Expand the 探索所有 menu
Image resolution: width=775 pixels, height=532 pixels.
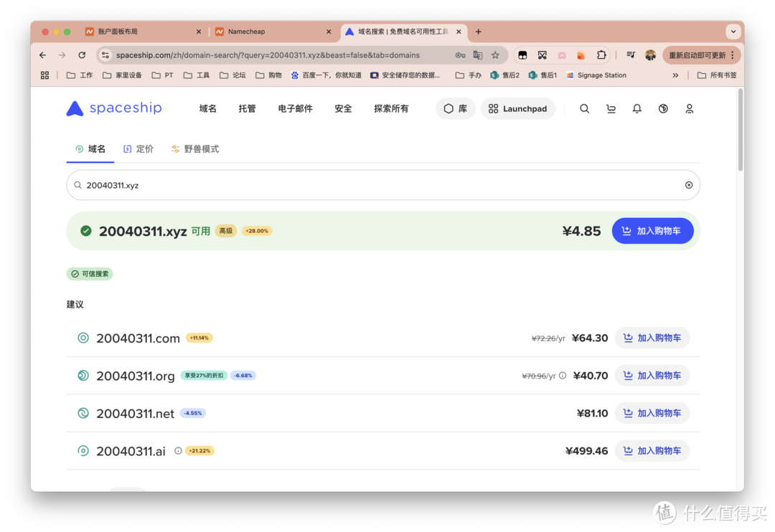[391, 108]
